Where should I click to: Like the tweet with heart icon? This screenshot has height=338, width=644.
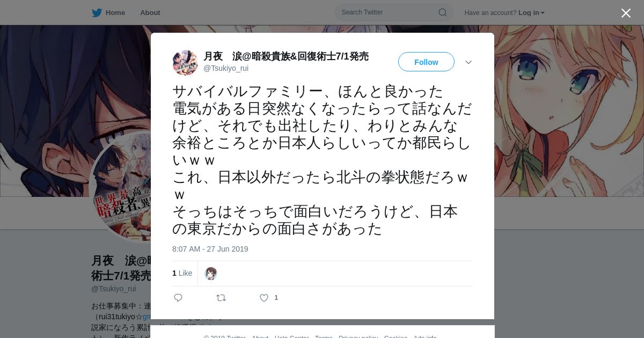(x=264, y=298)
